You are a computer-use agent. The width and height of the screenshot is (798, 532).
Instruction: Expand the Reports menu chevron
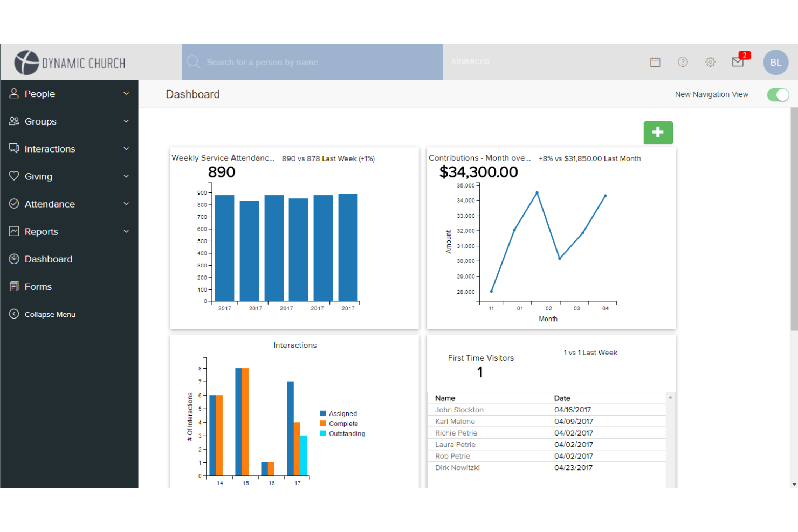pyautogui.click(x=126, y=231)
